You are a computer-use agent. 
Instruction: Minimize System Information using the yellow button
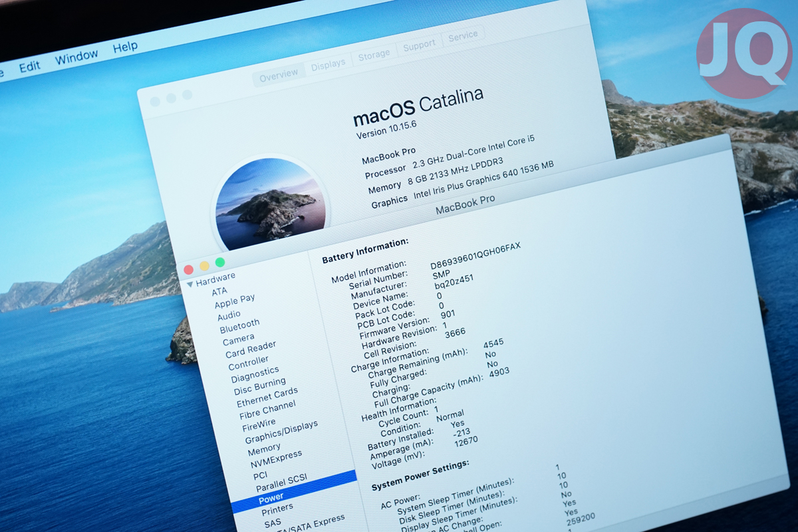[204, 266]
